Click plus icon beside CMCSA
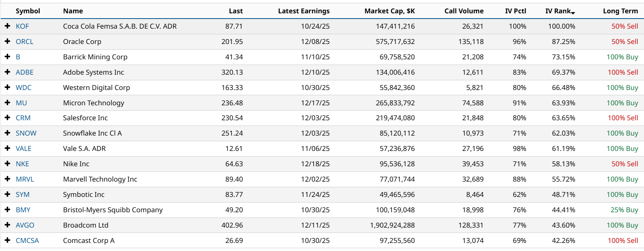Image resolution: width=644 pixels, height=251 pixels. coord(7,240)
